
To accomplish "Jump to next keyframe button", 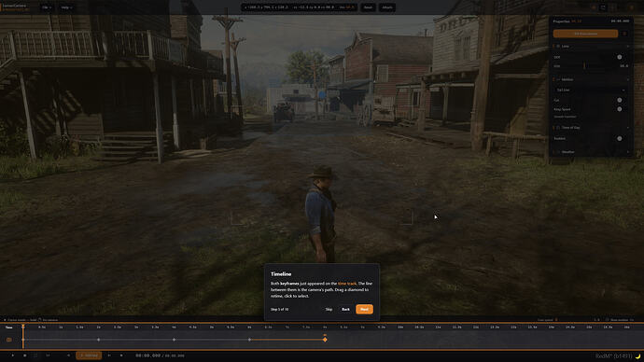I will coord(109,355).
